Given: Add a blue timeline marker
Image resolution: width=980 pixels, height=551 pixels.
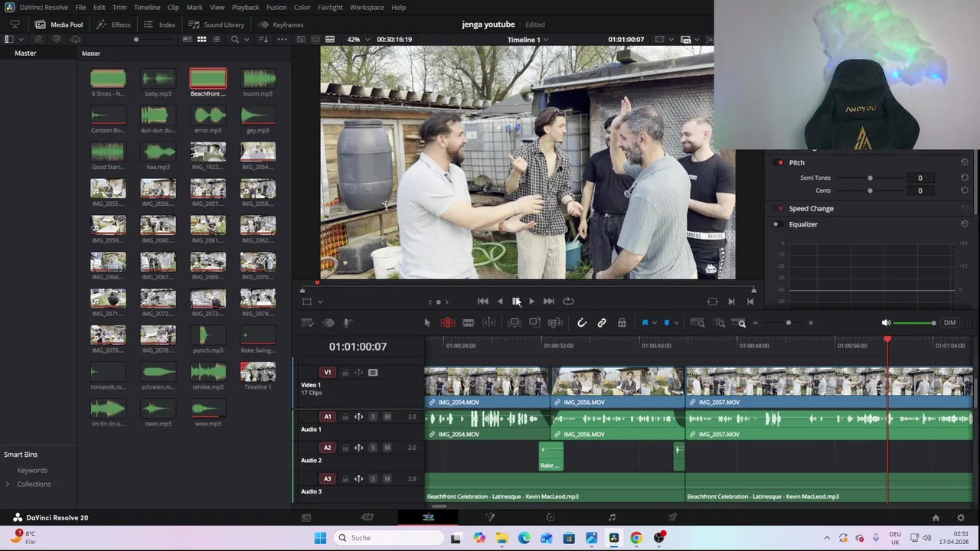Looking at the screenshot, I should click(666, 323).
